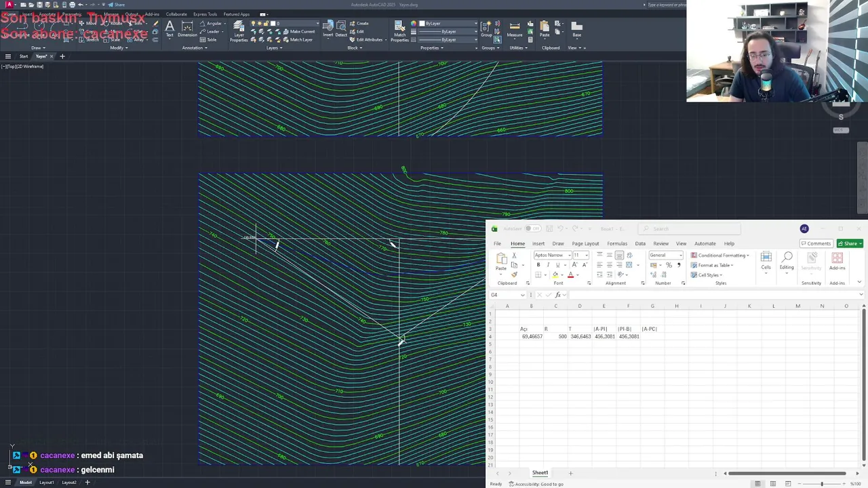The width and height of the screenshot is (868, 488).
Task: Click the AutoCAD Detect block icon
Action: [x=341, y=27]
